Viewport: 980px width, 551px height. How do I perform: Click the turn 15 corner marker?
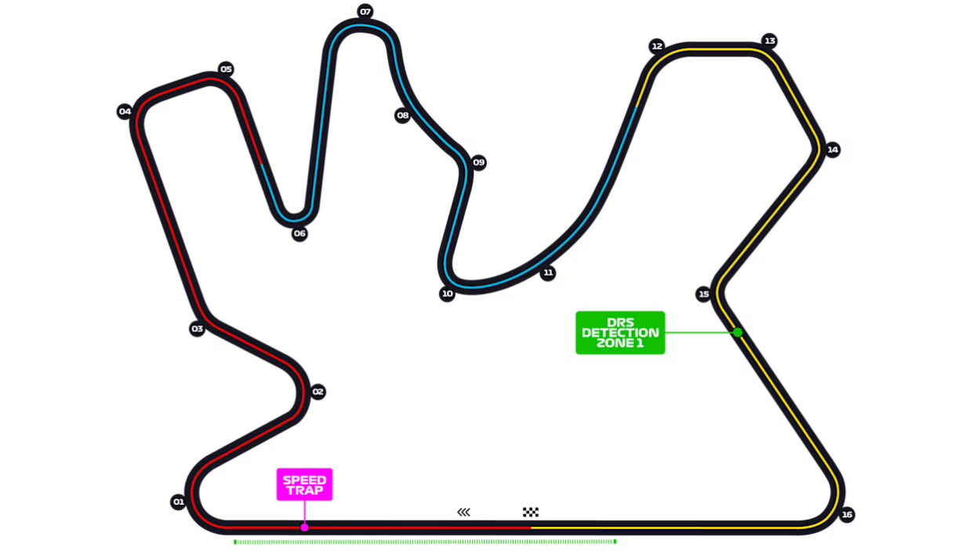tap(704, 294)
